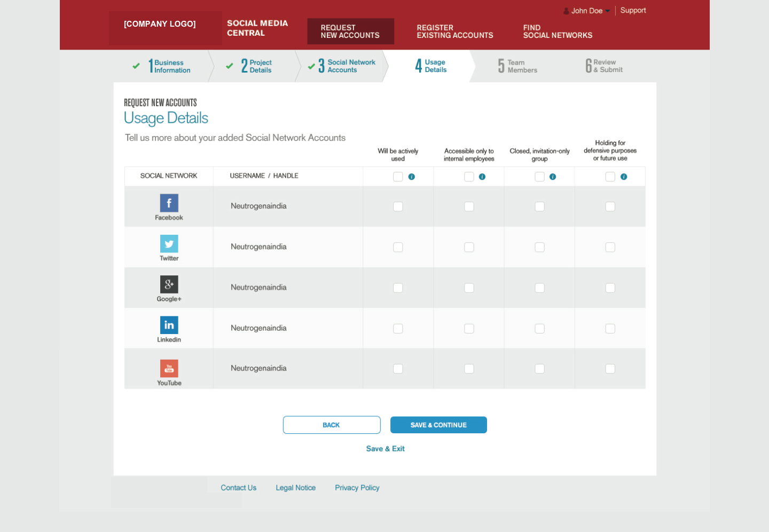
Task: Go to step 5 Team Members
Action: [x=517, y=66]
